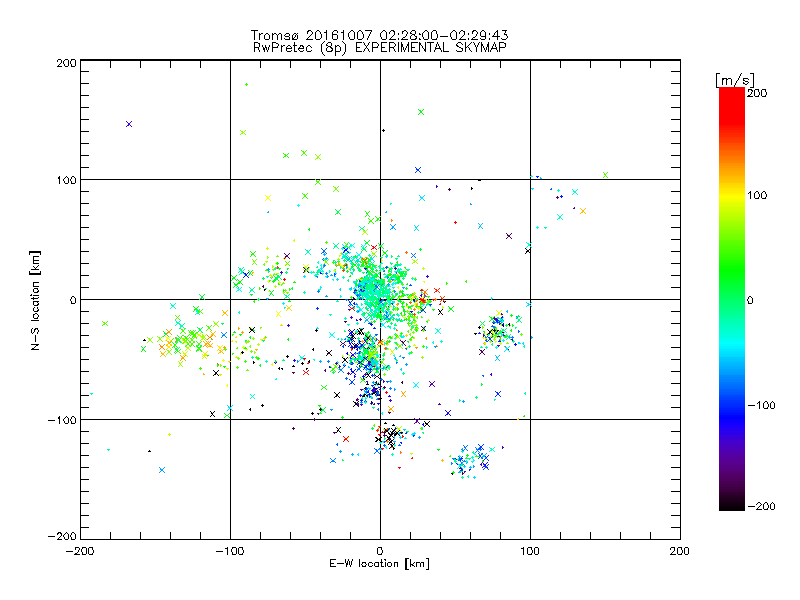Click the colorbar tick label '-200'
The image size is (800, 600).
click(761, 506)
